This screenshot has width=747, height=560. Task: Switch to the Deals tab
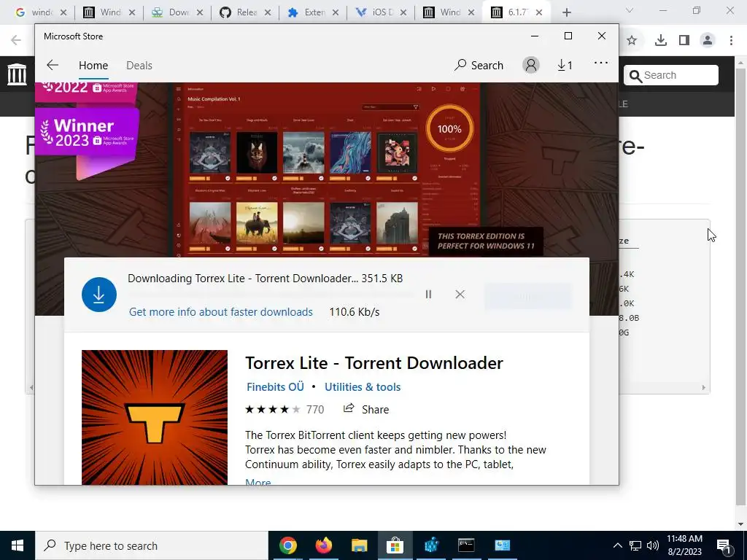(139, 65)
